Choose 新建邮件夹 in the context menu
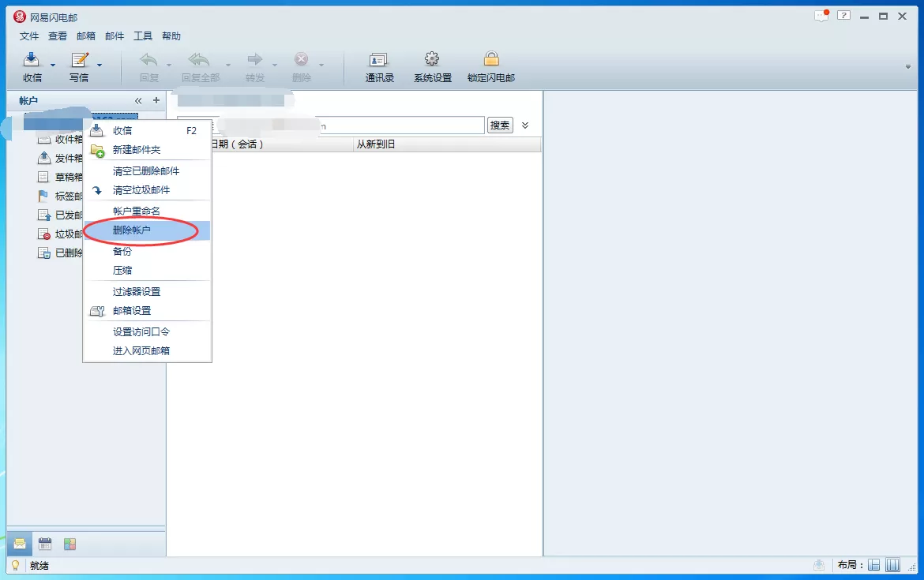The image size is (924, 580). [147, 150]
